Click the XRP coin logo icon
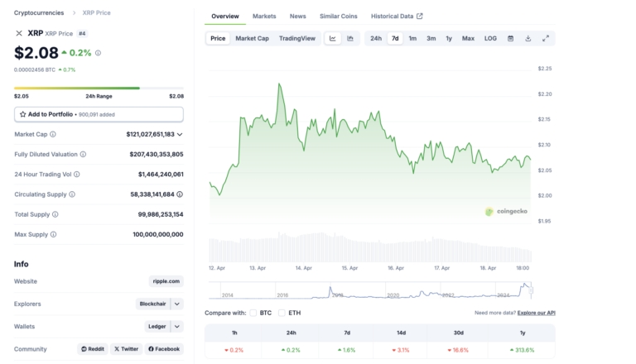This screenshot has width=636, height=364. click(x=19, y=33)
